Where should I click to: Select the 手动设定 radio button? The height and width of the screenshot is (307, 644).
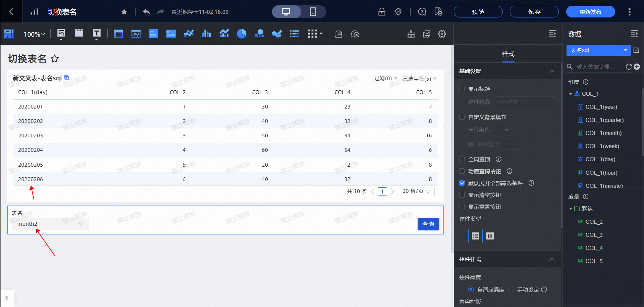[x=511, y=290]
